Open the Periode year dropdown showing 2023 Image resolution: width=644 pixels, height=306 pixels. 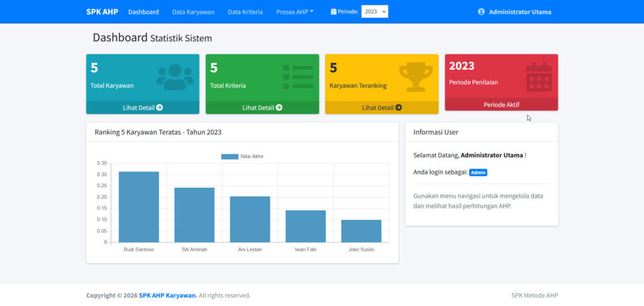[x=375, y=12]
